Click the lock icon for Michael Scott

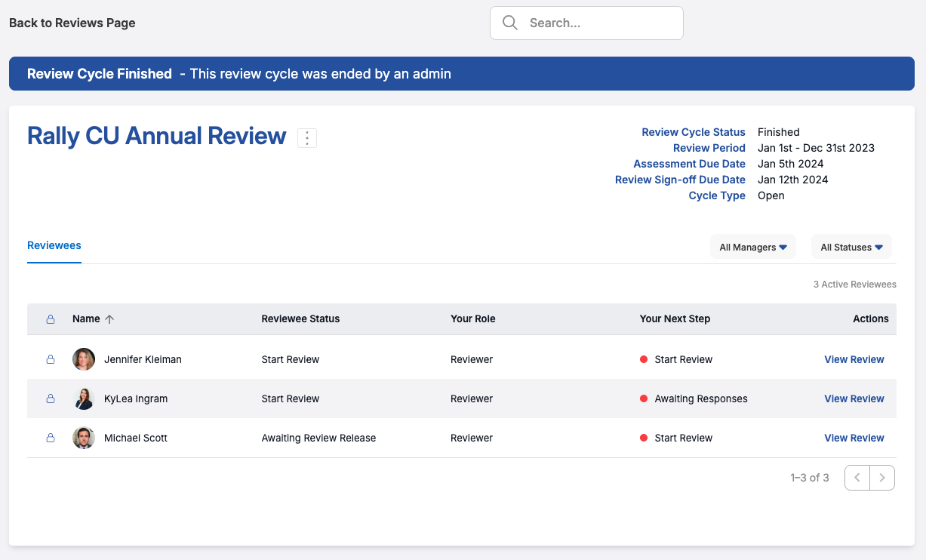[51, 438]
